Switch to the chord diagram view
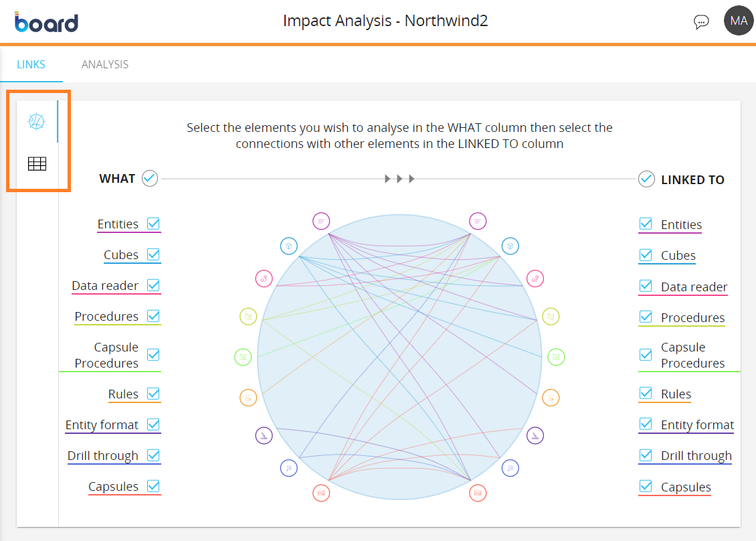756x541 pixels. (36, 121)
